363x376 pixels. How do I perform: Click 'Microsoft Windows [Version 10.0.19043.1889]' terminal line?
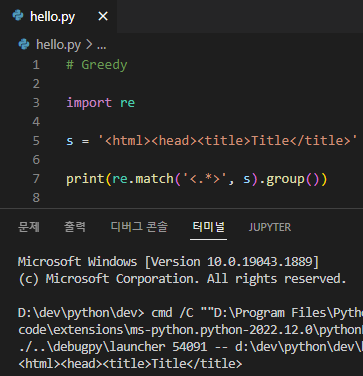tap(168, 262)
